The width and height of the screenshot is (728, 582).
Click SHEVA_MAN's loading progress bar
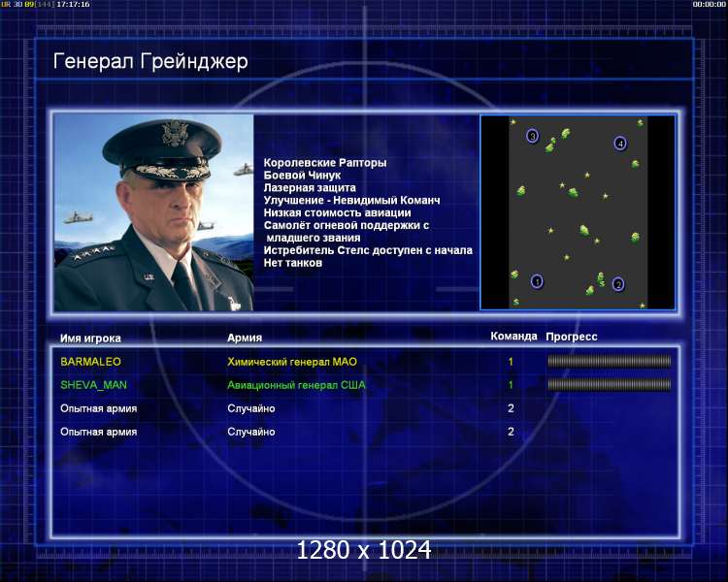point(610,384)
